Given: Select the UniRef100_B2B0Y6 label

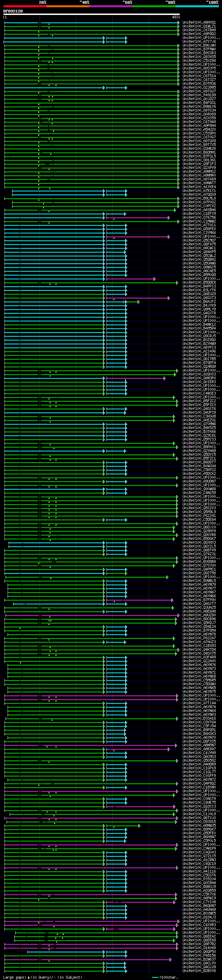Looking at the screenshot, I should coord(199,971).
